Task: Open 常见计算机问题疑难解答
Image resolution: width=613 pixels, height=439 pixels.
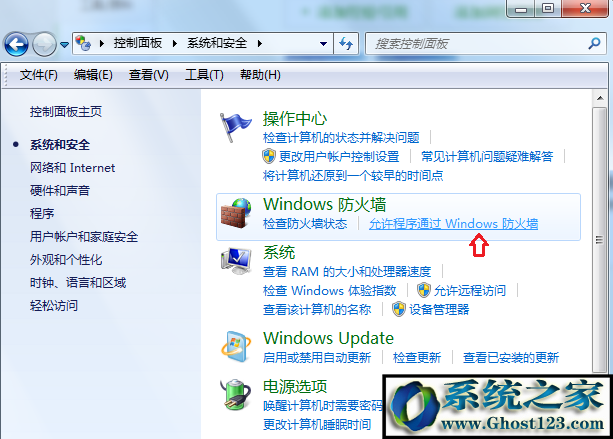Action: coord(487,157)
